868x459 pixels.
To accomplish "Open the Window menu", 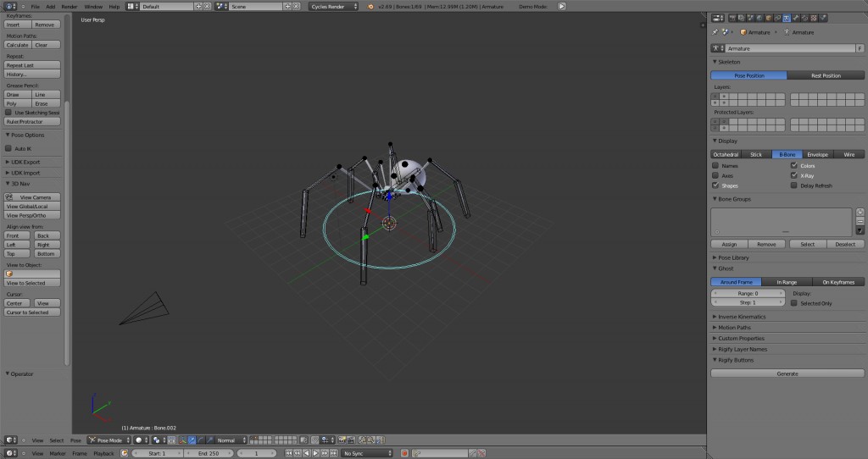I will coord(93,6).
